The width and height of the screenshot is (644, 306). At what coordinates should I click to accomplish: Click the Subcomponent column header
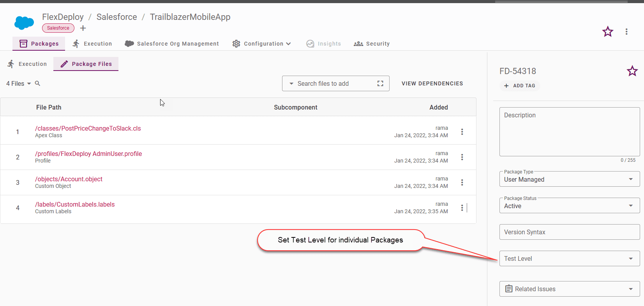296,107
